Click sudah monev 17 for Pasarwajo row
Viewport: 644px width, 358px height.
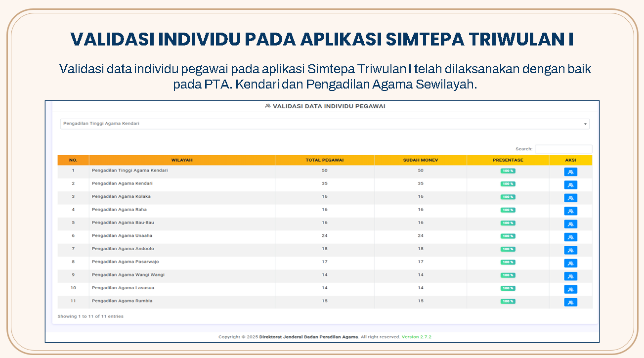point(421,262)
